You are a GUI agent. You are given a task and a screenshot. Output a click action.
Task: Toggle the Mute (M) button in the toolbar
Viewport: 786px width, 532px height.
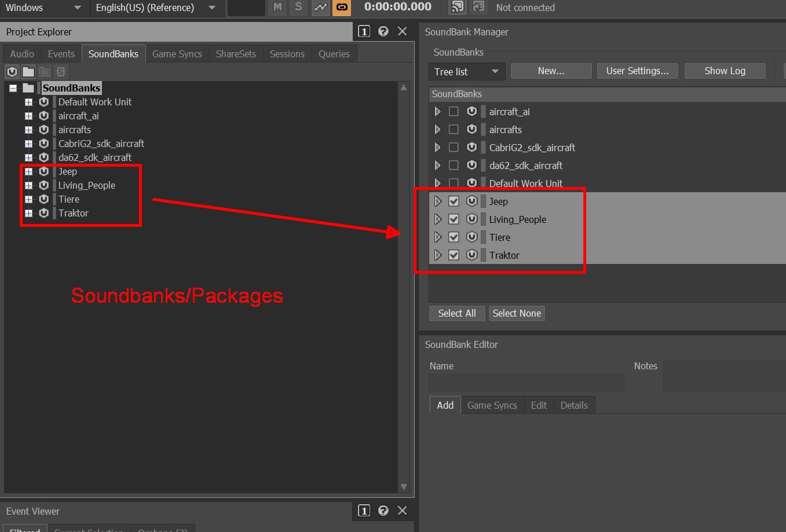click(277, 7)
